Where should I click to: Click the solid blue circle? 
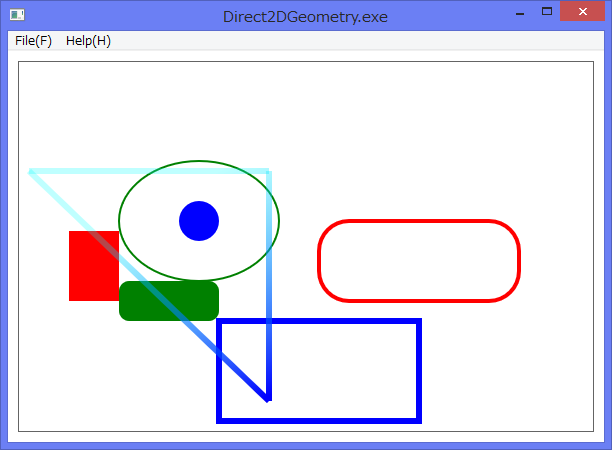[199, 221]
